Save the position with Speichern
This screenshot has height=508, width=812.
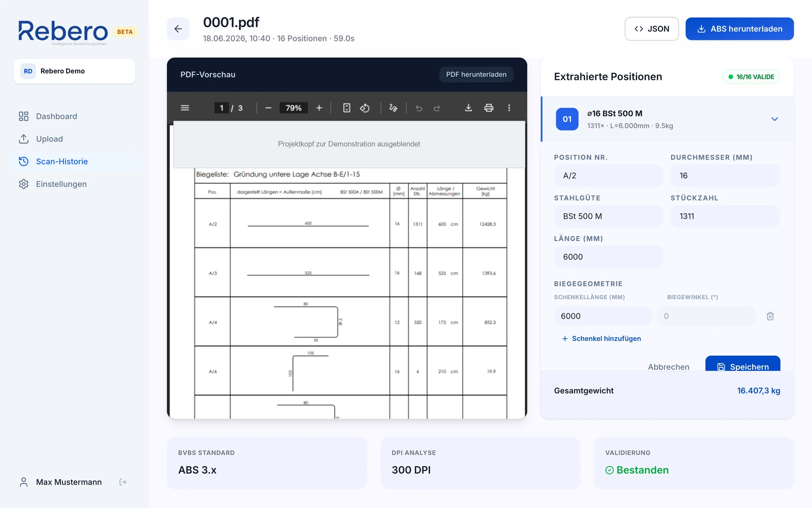(742, 364)
